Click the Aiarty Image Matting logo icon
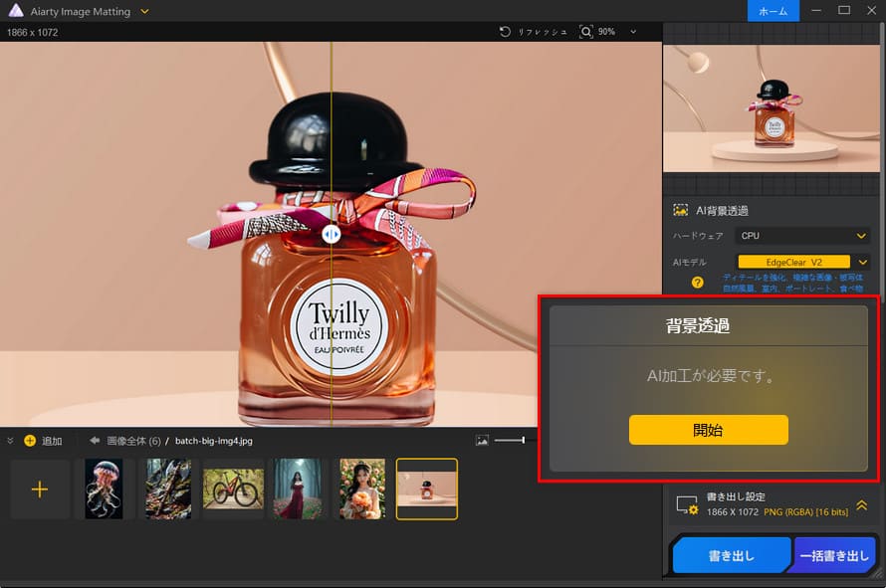The width and height of the screenshot is (886, 588). tap(15, 11)
